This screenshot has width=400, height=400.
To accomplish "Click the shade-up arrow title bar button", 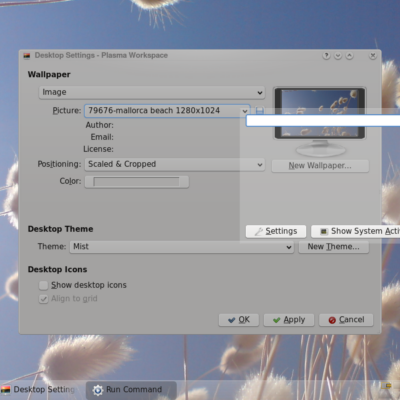I will (349, 56).
